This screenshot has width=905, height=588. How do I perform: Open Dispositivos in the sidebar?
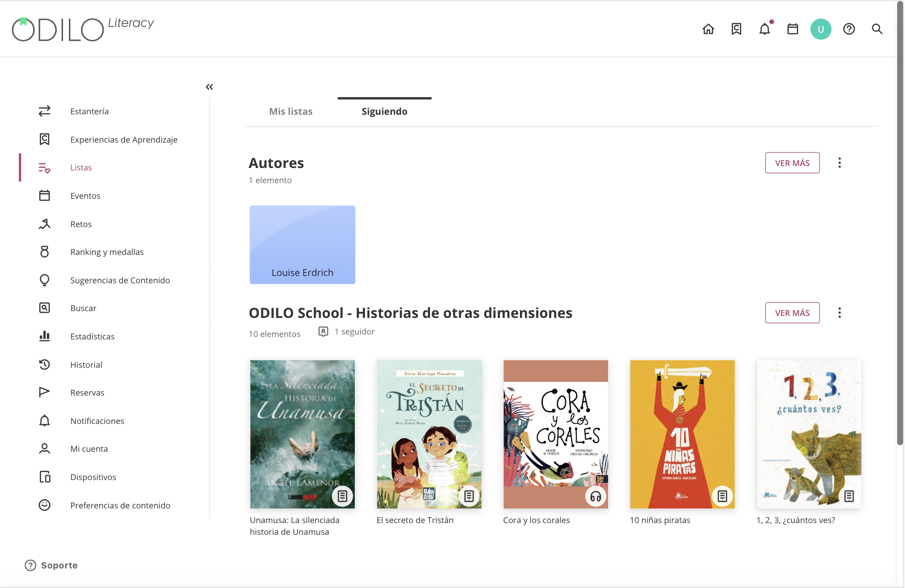point(93,477)
